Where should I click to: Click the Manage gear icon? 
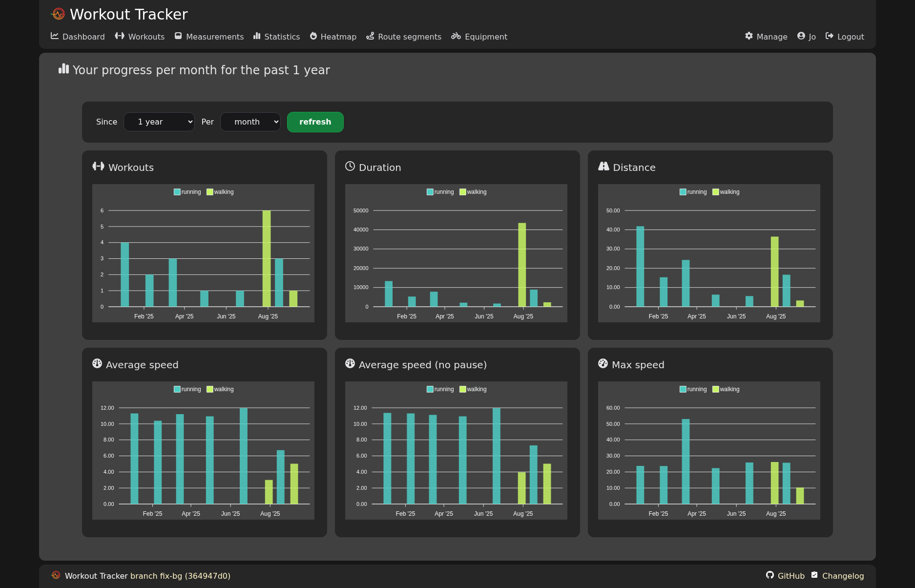pyautogui.click(x=749, y=36)
